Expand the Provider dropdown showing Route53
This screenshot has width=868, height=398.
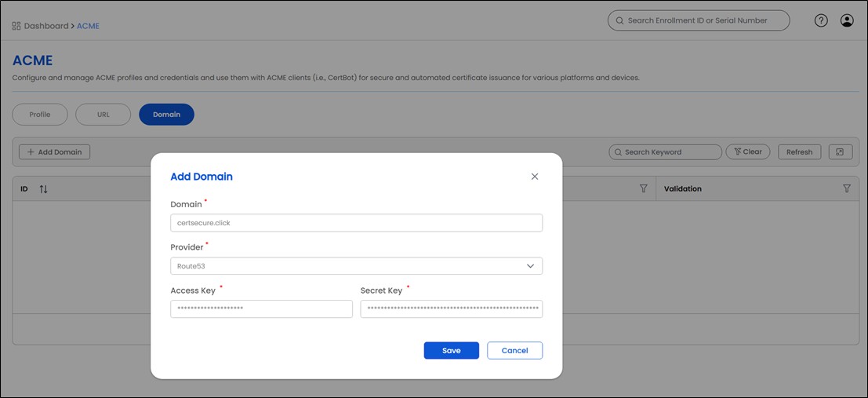click(356, 266)
